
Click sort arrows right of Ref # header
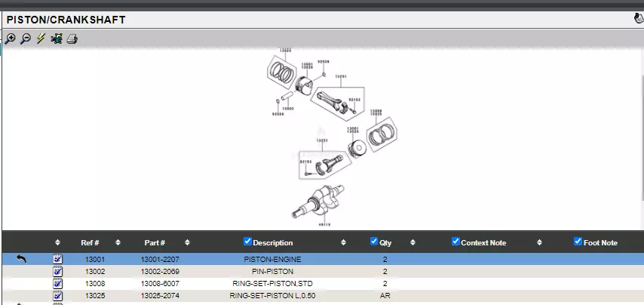118,242
